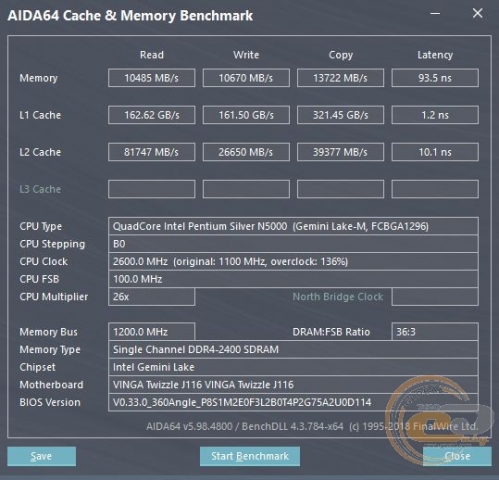Select Memory Write value 10670 MB/s
Image resolution: width=499 pixels, height=480 pixels.
coord(246,78)
